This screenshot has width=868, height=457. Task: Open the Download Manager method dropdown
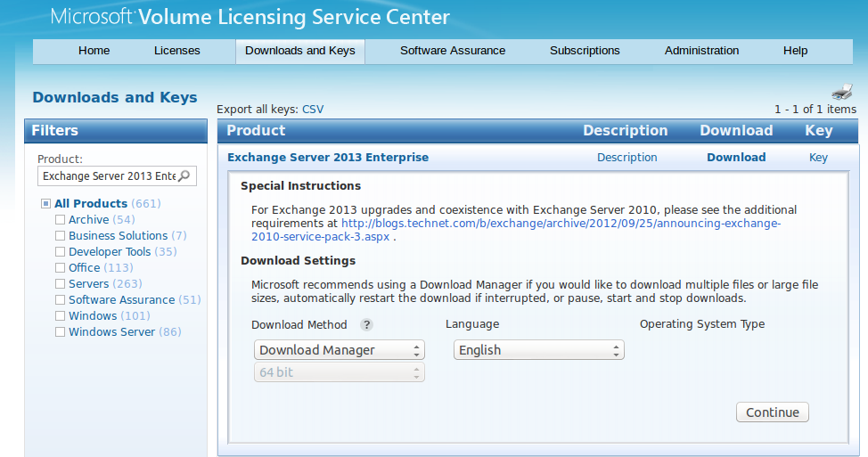coord(340,350)
